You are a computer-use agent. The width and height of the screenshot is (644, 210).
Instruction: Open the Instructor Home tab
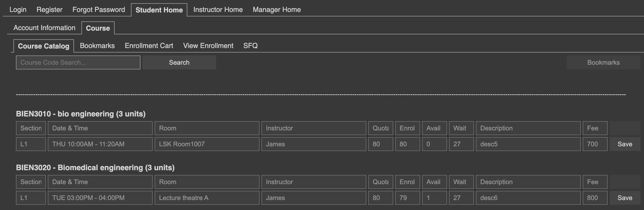(x=218, y=9)
